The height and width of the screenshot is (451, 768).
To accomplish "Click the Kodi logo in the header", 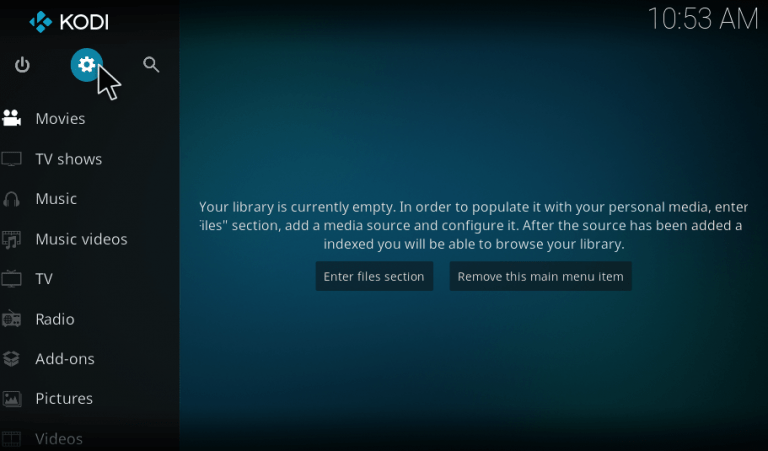I will click(x=68, y=21).
